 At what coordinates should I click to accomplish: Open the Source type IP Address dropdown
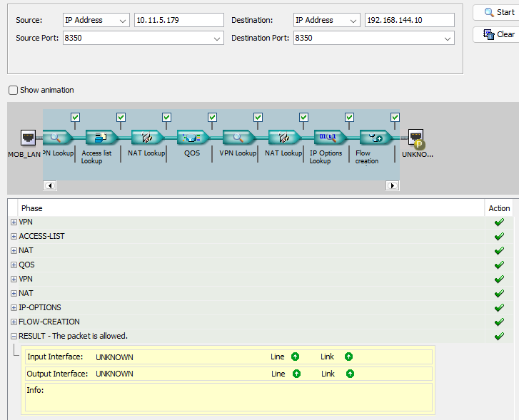(x=96, y=20)
